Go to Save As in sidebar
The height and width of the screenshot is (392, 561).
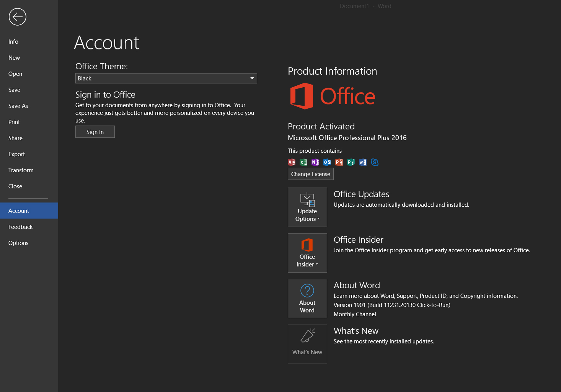pyautogui.click(x=18, y=106)
